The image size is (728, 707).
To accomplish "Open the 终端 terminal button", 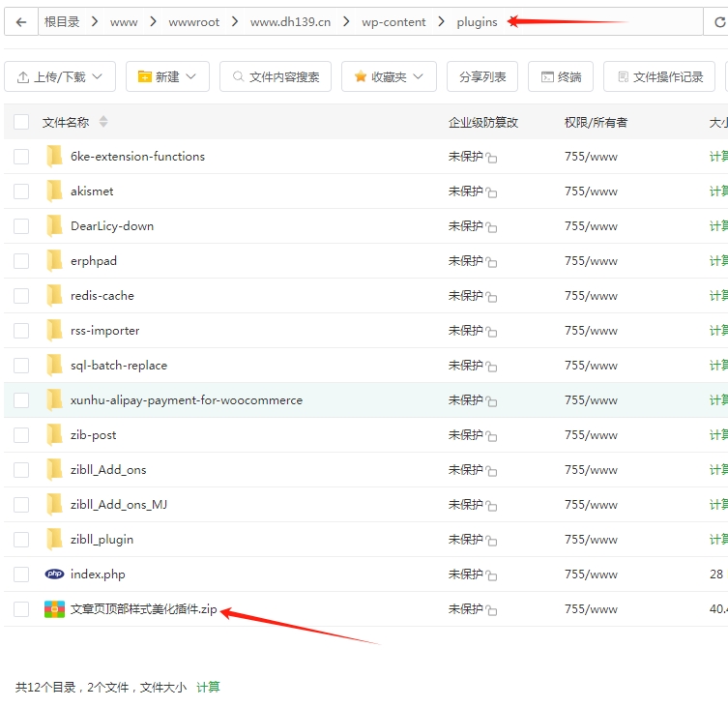I will [561, 76].
